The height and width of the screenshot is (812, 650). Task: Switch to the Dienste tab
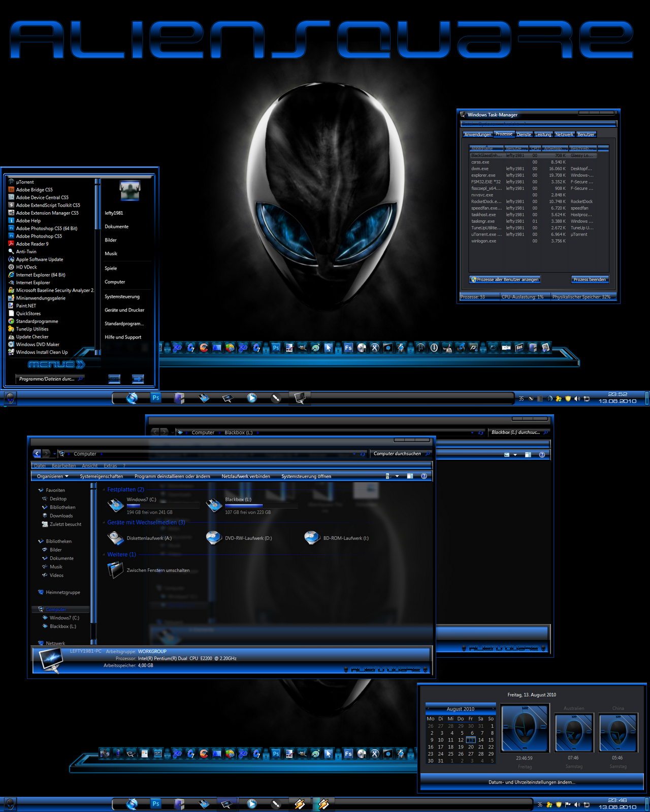[x=524, y=134]
